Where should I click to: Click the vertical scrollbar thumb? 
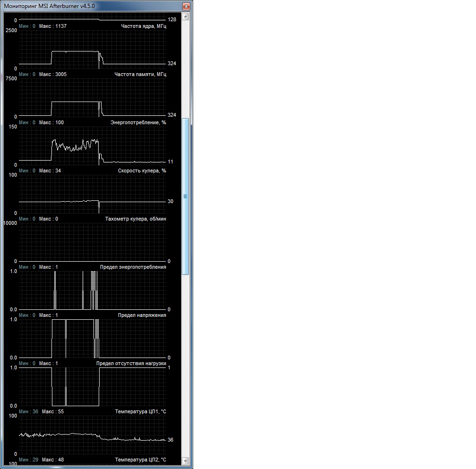[x=186, y=196]
